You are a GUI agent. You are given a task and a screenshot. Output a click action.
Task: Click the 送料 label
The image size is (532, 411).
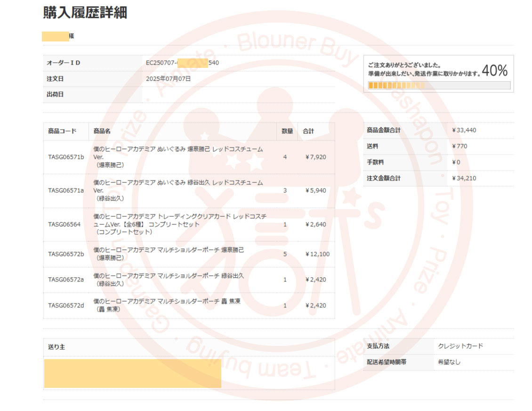372,146
